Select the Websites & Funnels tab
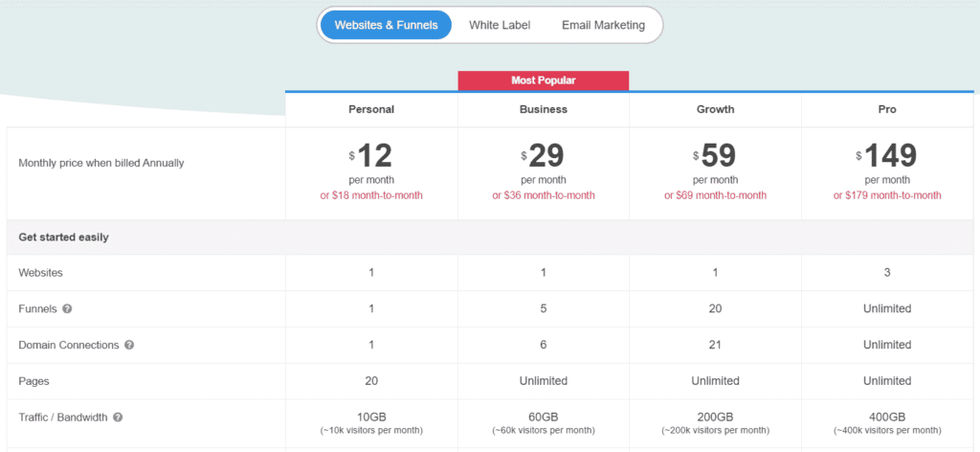 click(386, 25)
